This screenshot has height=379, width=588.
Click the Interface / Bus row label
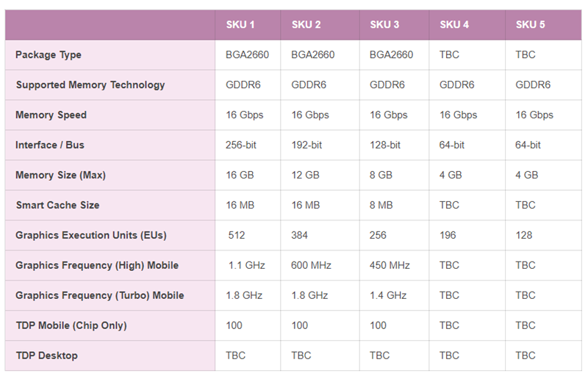(x=50, y=145)
